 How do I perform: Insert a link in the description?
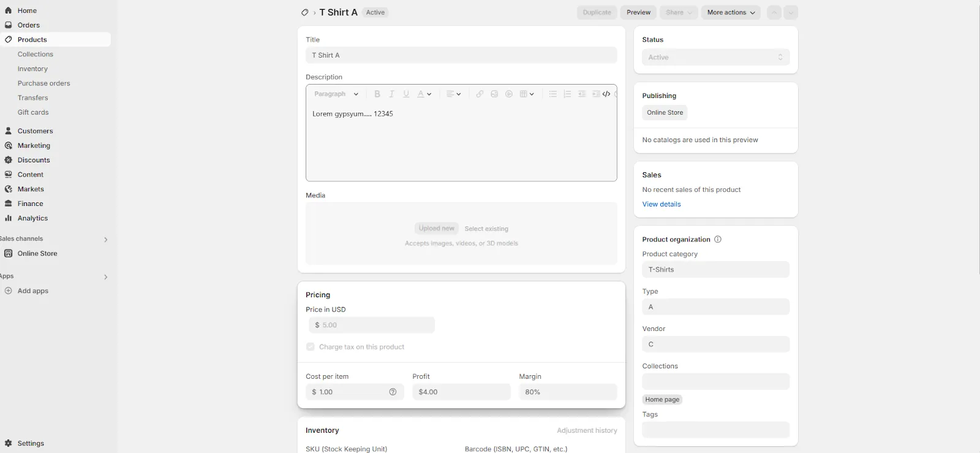click(480, 94)
